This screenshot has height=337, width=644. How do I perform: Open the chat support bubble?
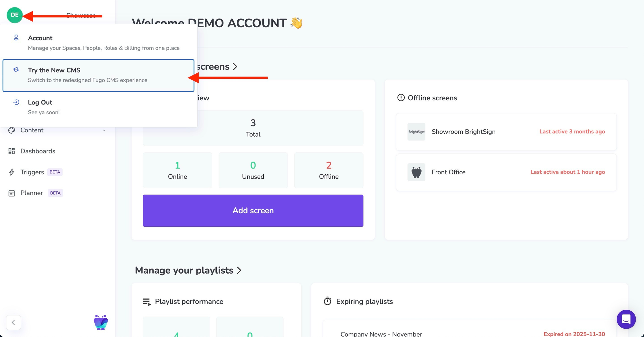[626, 319]
